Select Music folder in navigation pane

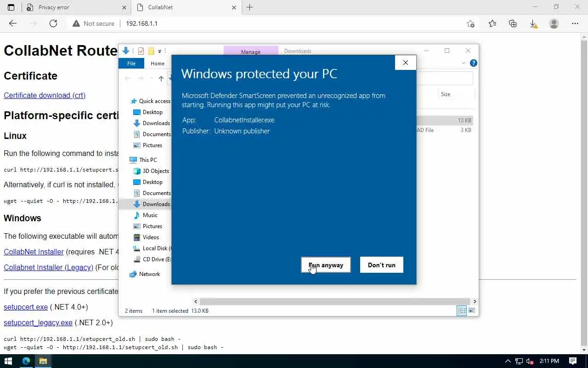pos(146,215)
